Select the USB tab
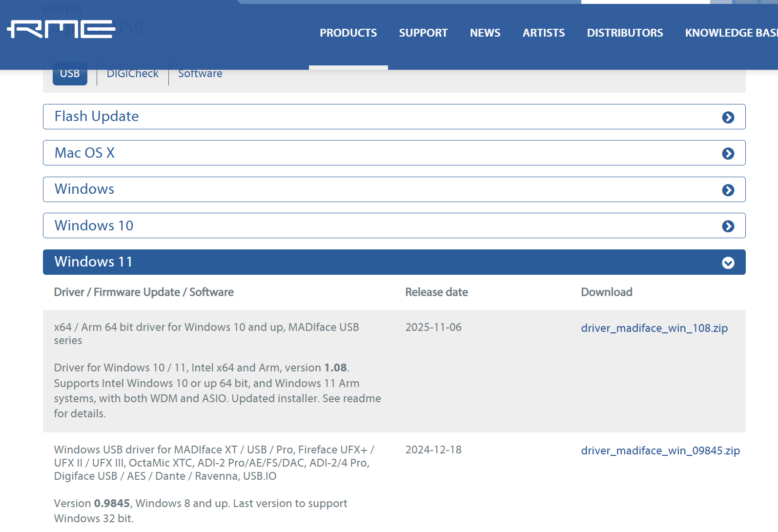The width and height of the screenshot is (778, 532). [x=70, y=74]
